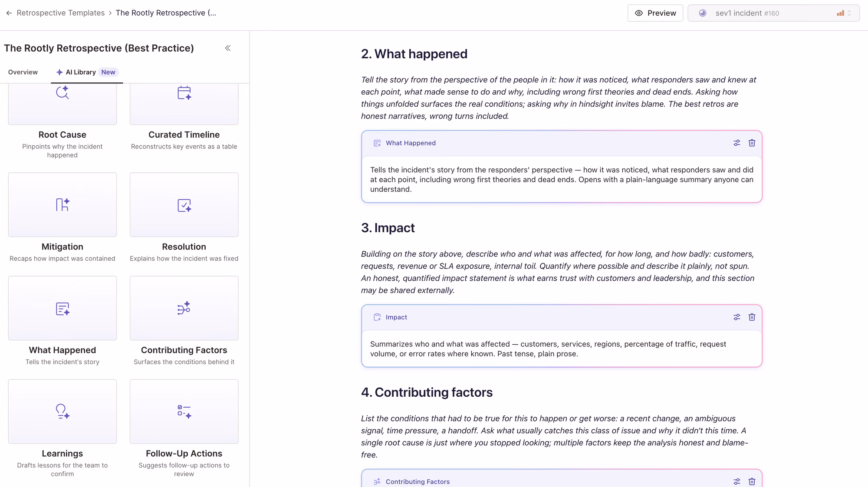Click the '3. Impact' heading
Viewport: 868px width, 487px height.
(388, 228)
